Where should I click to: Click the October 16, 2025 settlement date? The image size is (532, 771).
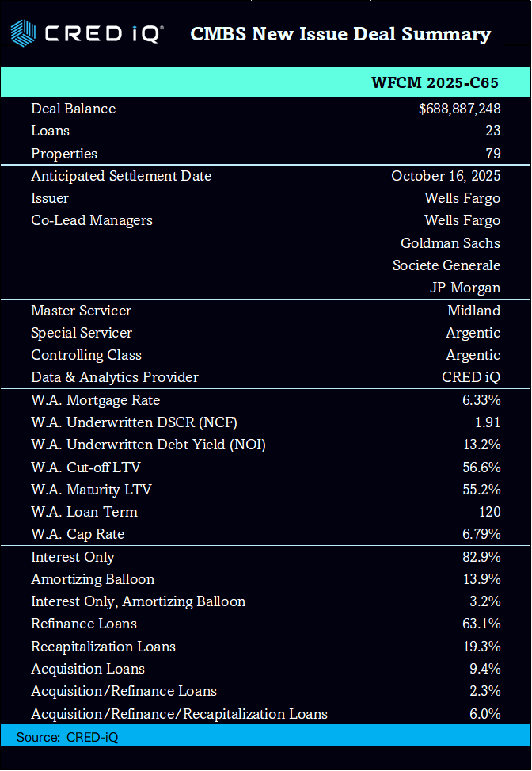pyautogui.click(x=446, y=176)
